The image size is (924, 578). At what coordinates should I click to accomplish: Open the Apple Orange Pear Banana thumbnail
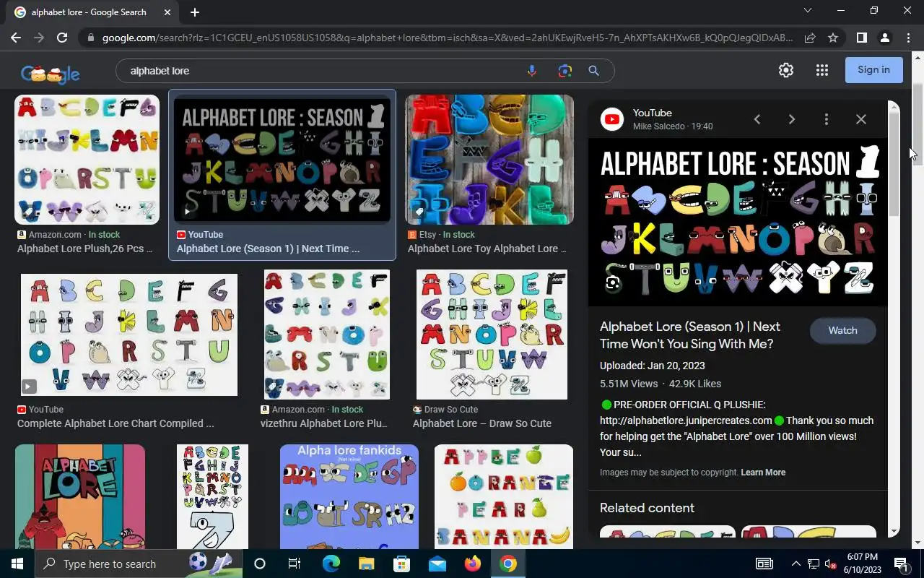pyautogui.click(x=504, y=496)
